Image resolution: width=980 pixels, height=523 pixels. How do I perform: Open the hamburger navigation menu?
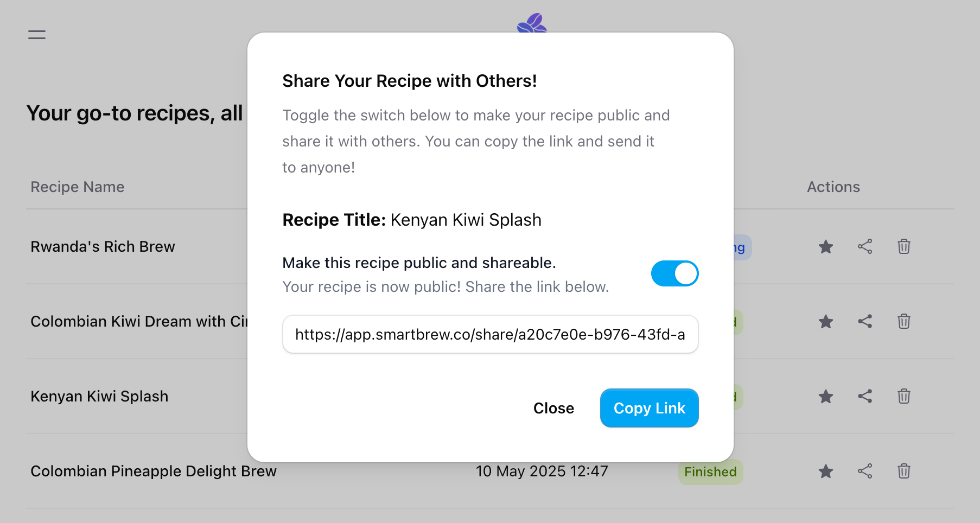(x=36, y=34)
